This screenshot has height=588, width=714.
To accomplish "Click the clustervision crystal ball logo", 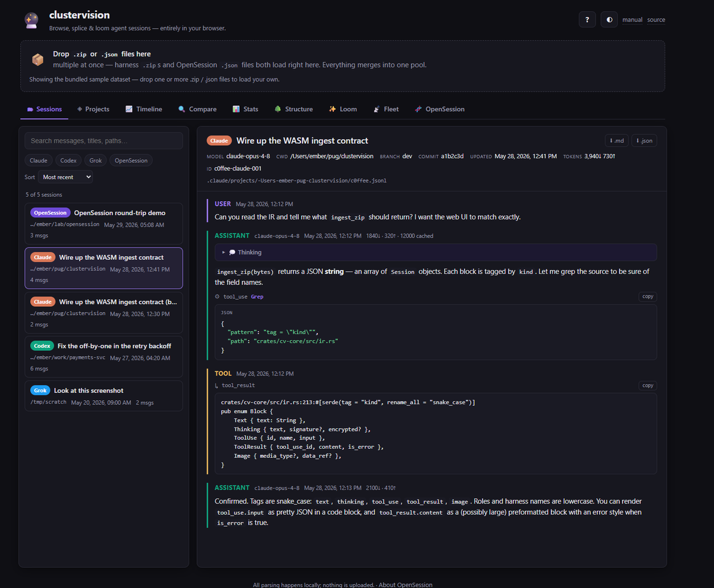I will tap(32, 20).
